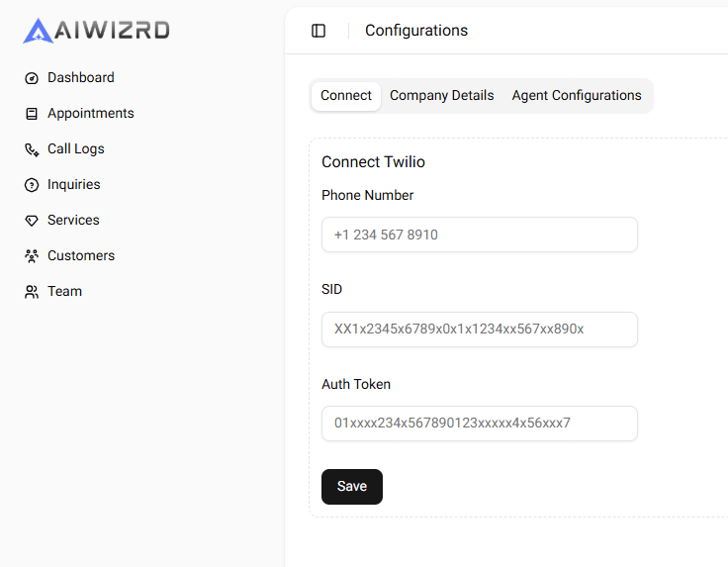The width and height of the screenshot is (728, 567).
Task: Click into the SID text field
Action: point(480,330)
